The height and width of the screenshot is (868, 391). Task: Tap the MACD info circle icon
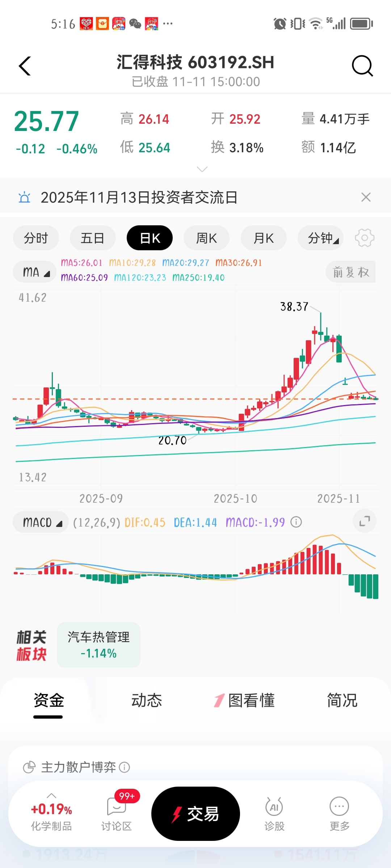click(296, 522)
